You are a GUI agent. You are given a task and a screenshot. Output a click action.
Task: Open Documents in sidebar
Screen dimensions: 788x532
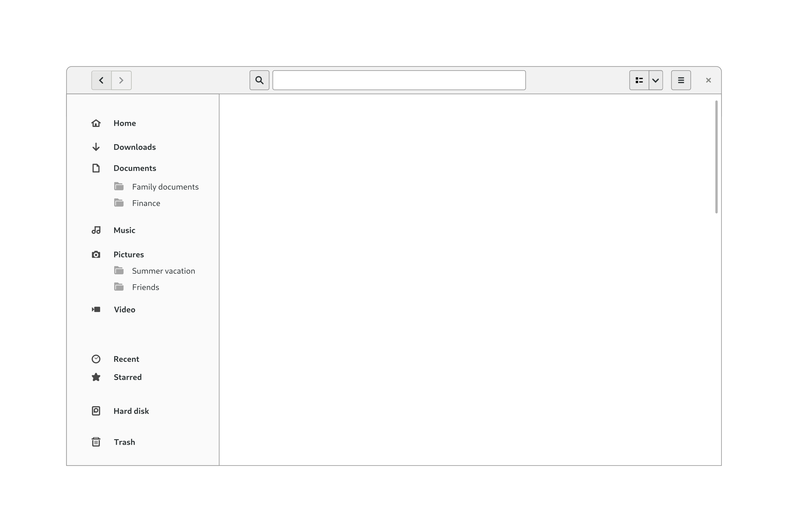point(135,168)
